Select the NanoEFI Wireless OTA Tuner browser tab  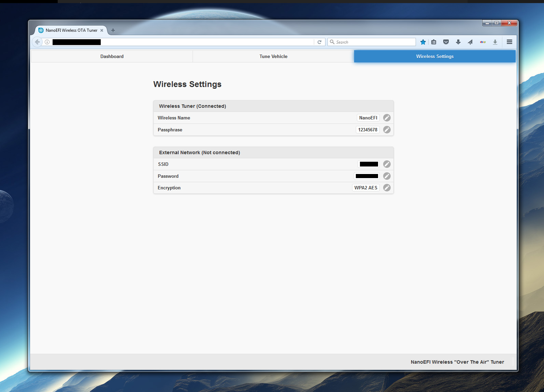click(71, 30)
